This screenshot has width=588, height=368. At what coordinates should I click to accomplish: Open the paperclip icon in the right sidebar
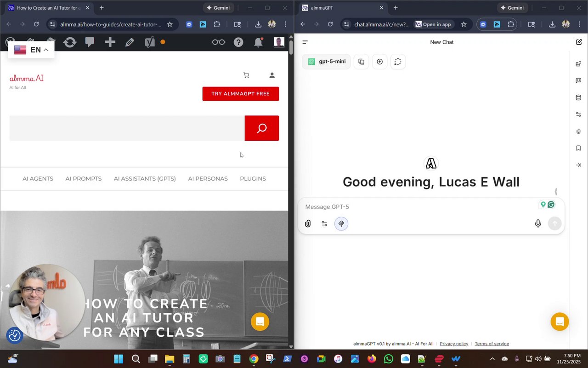click(578, 131)
